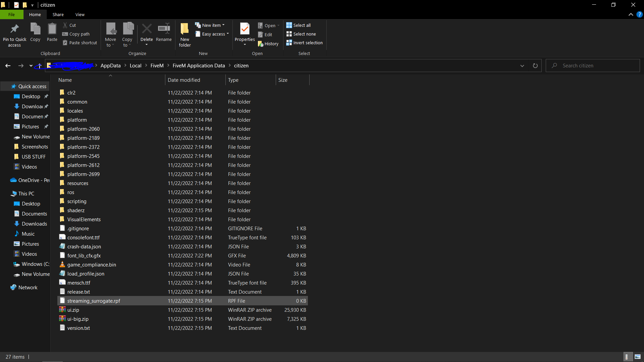Click the Delete icon in ribbon

point(147,29)
